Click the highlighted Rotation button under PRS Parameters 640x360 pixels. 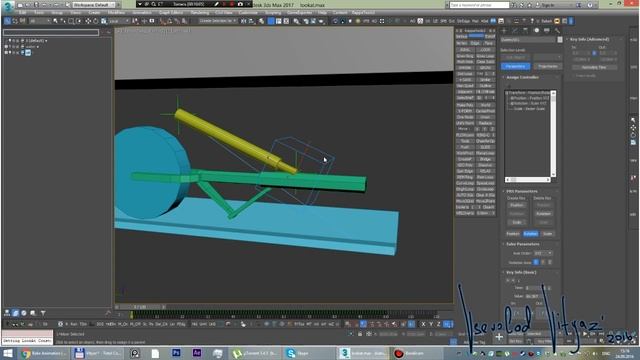(x=530, y=234)
